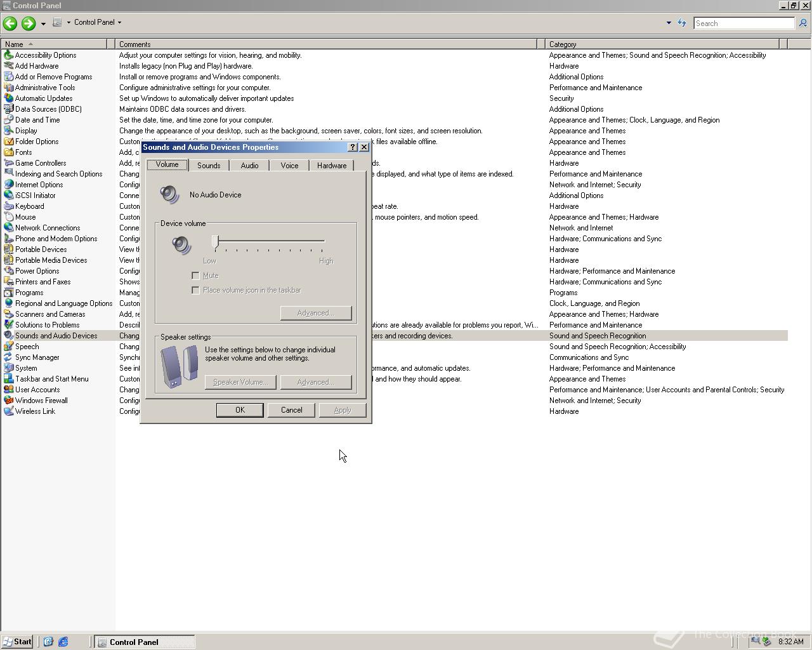Click Internet Explorer quick launch icon

pos(63,642)
